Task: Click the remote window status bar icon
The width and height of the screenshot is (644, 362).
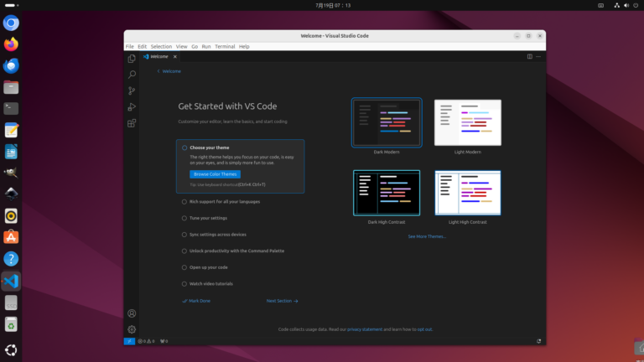Action: coord(129,341)
